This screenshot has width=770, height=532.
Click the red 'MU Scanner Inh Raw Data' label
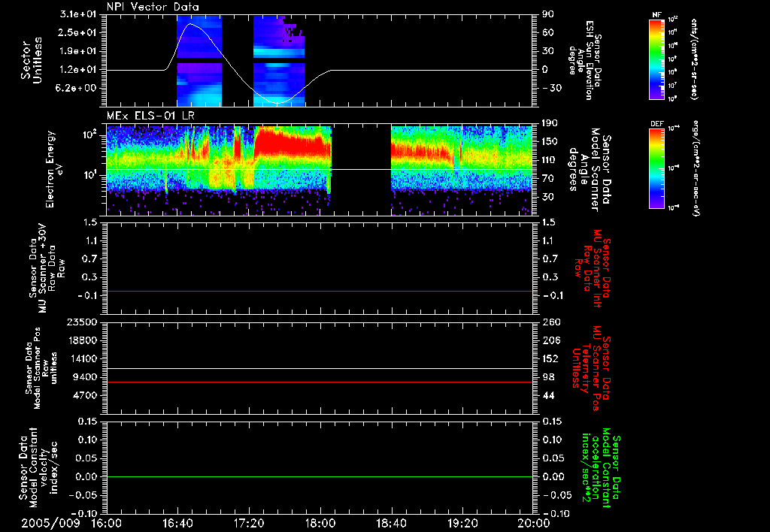pyautogui.click(x=591, y=268)
